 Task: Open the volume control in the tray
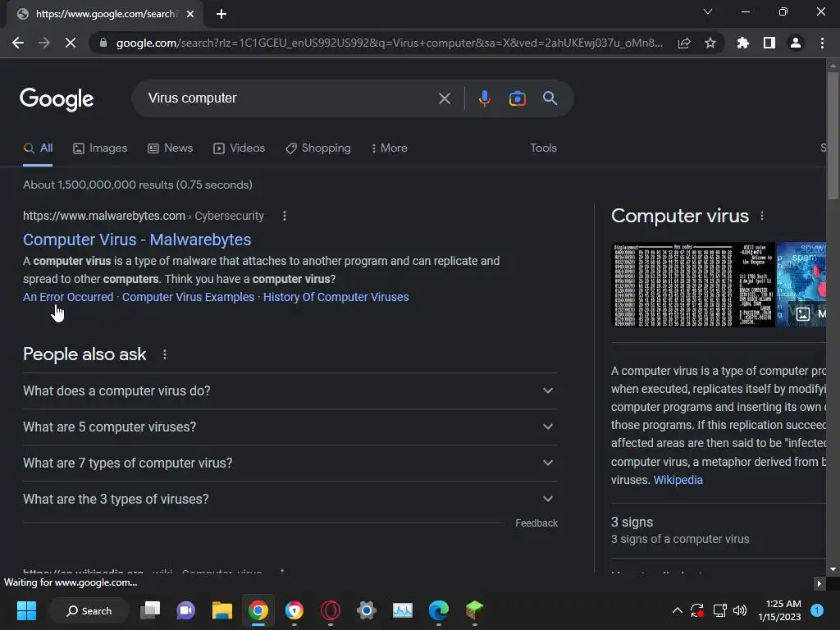click(740, 610)
